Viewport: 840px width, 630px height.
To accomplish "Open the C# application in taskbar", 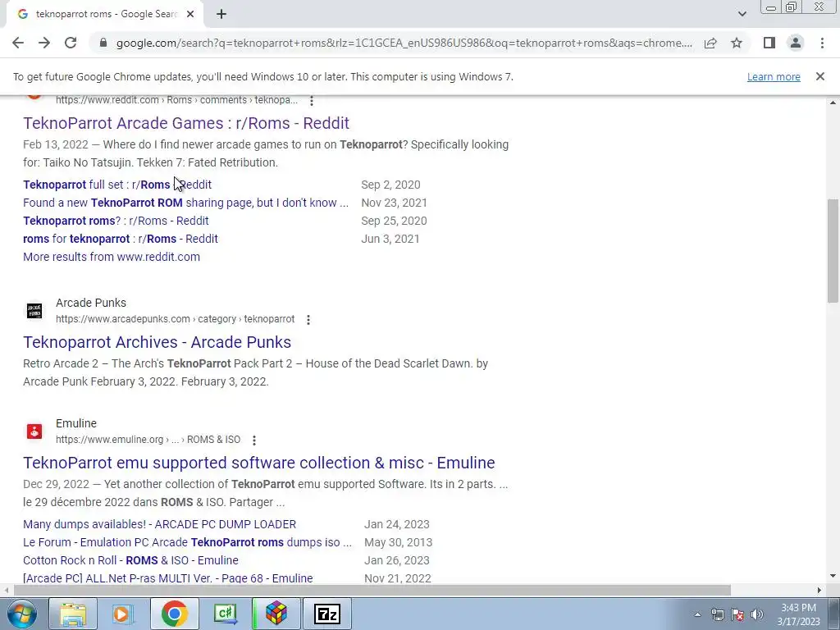I will pyautogui.click(x=225, y=614).
